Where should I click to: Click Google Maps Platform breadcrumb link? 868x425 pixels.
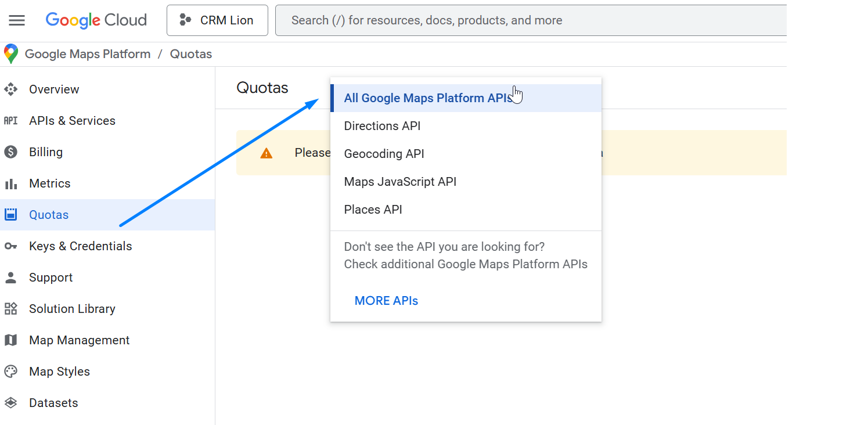[x=88, y=54]
